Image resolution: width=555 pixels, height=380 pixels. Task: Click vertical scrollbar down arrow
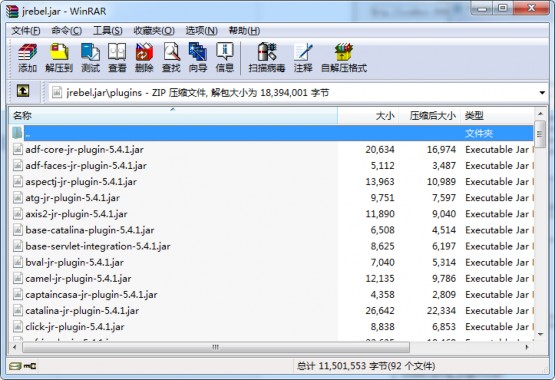pyautogui.click(x=540, y=334)
